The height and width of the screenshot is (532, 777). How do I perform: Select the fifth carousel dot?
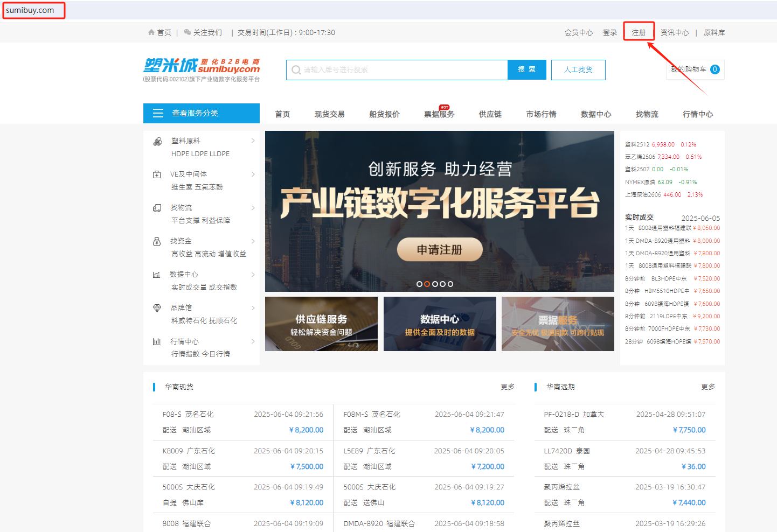450,284
